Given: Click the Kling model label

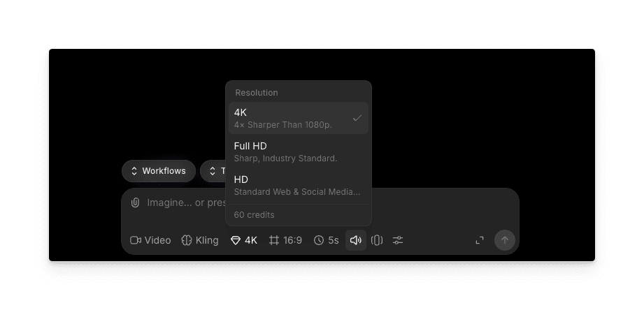Looking at the screenshot, I should 207,240.
